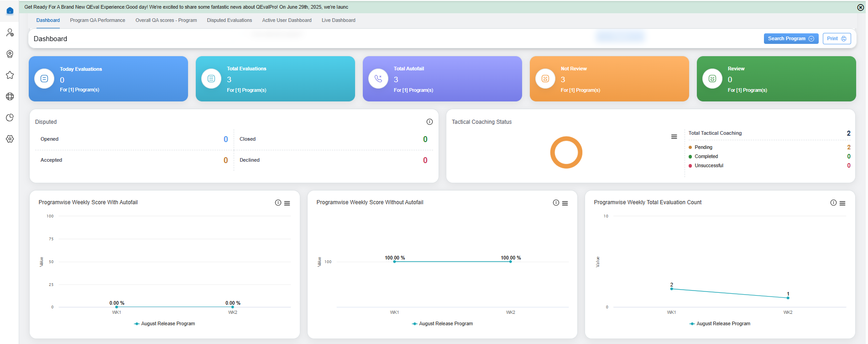
Task: Select the Total Autofail summary card
Action: point(442,79)
